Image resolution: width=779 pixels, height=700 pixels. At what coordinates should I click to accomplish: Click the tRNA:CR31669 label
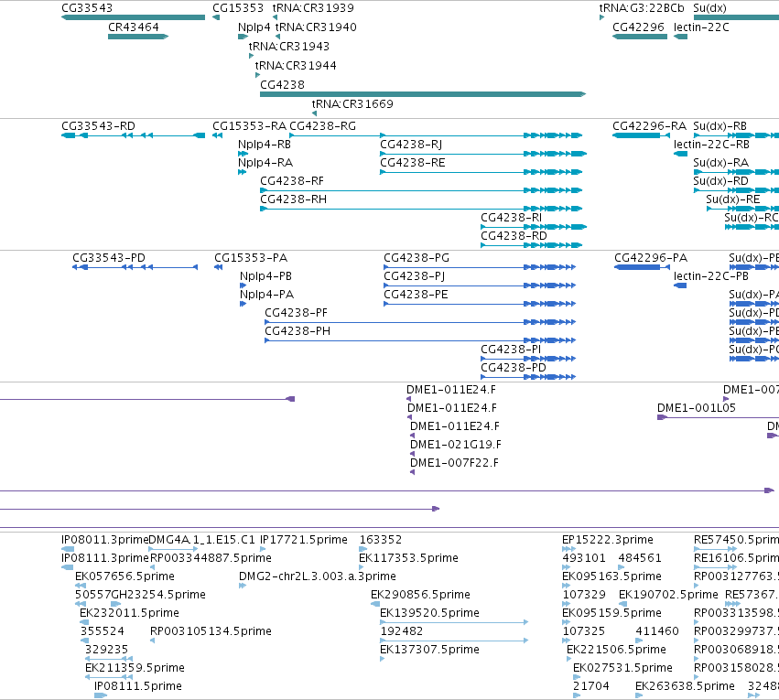[352, 103]
